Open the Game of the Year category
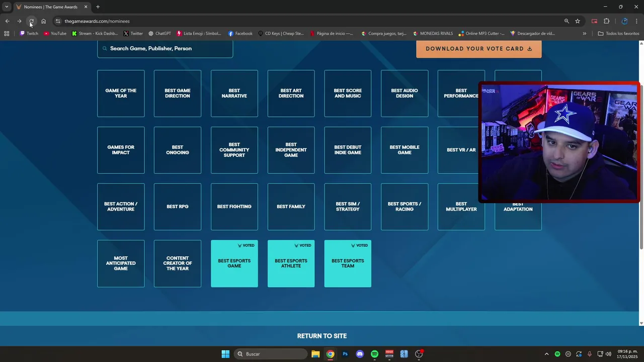This screenshot has height=362, width=644. 121,94
